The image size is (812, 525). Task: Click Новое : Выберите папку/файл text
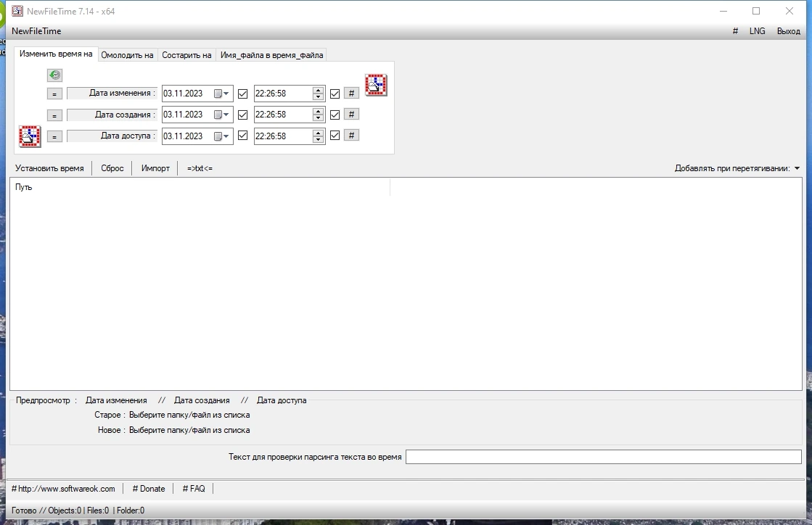point(173,430)
